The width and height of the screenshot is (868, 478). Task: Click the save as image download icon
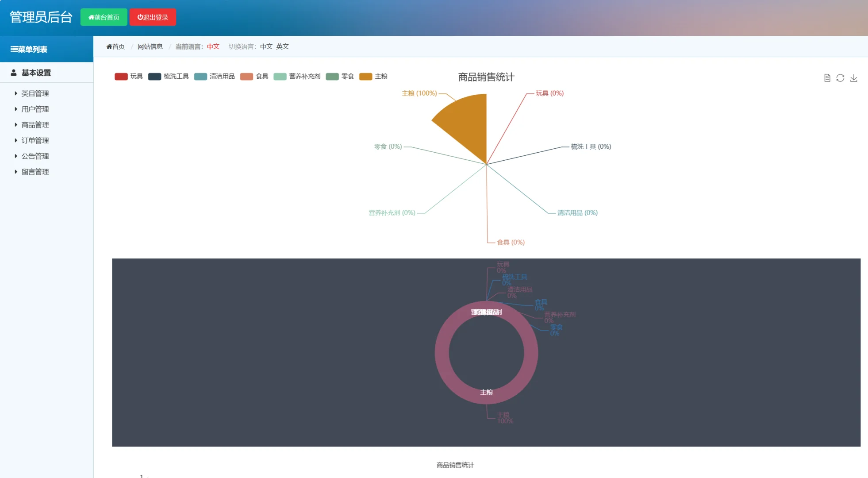(853, 78)
